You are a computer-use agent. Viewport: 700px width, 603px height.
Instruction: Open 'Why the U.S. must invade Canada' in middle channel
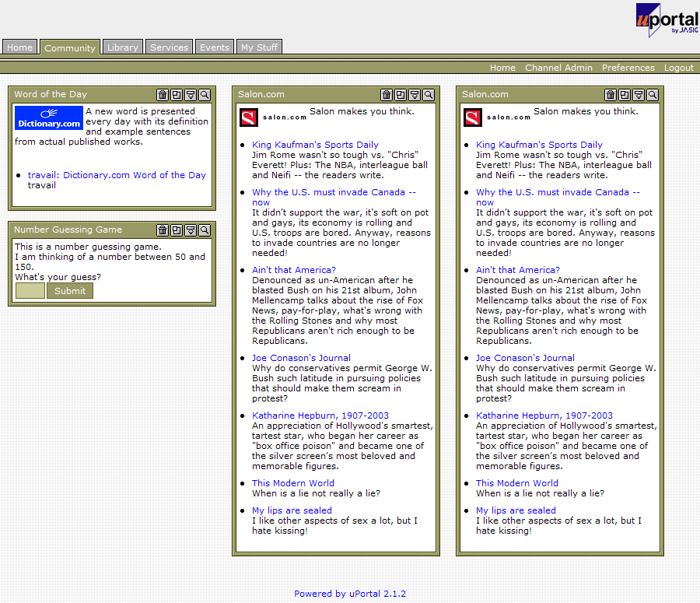click(334, 197)
